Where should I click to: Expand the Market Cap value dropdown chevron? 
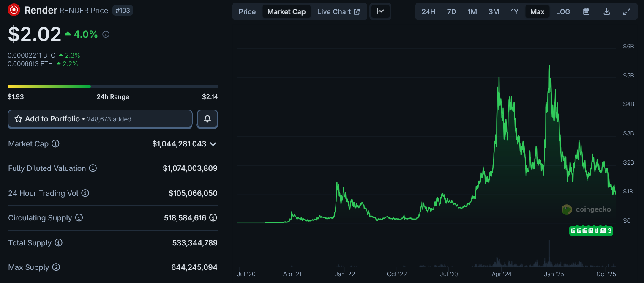[x=213, y=144]
